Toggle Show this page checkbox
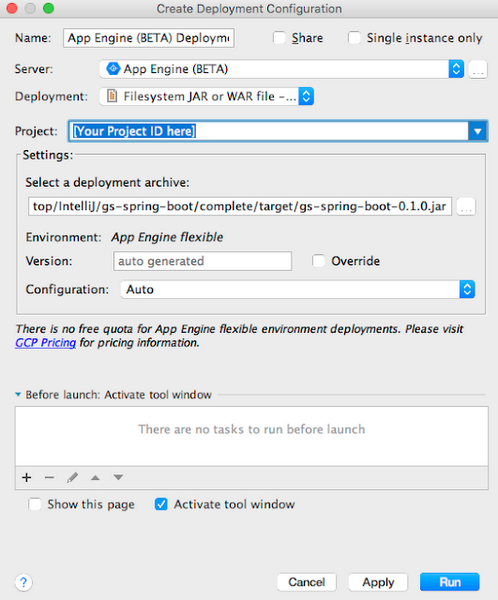 35,504
